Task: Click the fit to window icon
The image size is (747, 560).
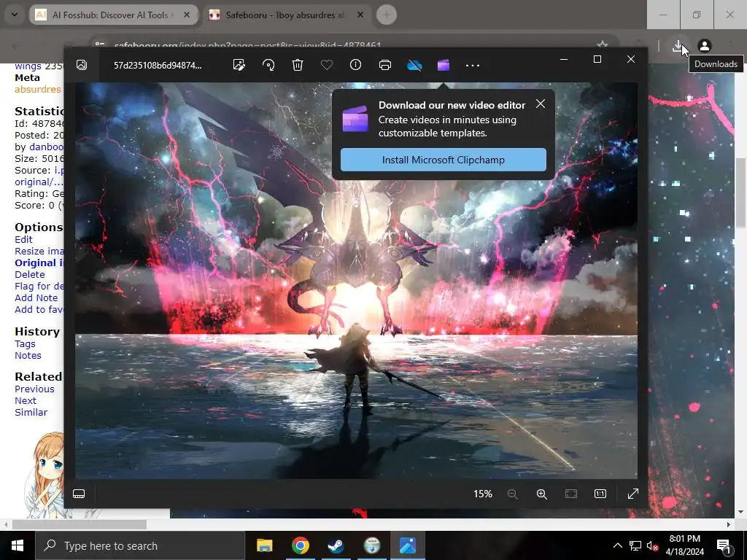Action: [571, 494]
